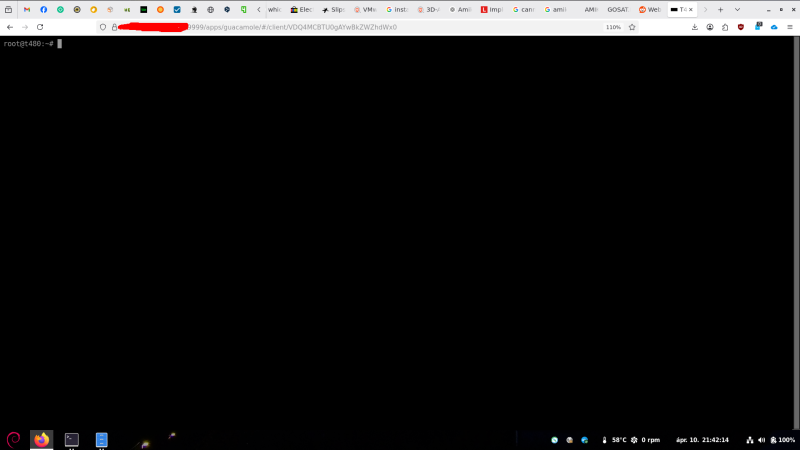Open the pinned yellow circle tab
This screenshot has width=800, height=450.
(93, 9)
